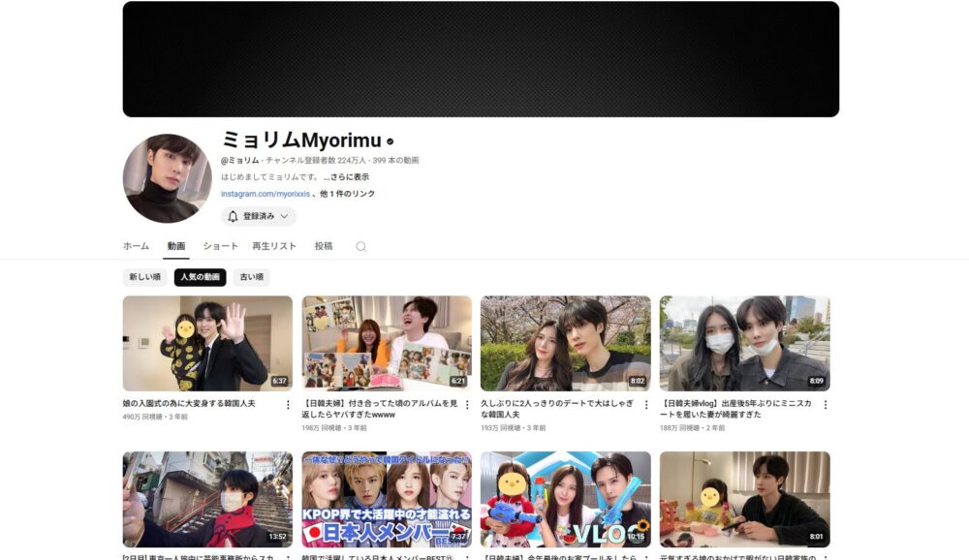Click the channel profile avatar
969x560 pixels.
167,178
